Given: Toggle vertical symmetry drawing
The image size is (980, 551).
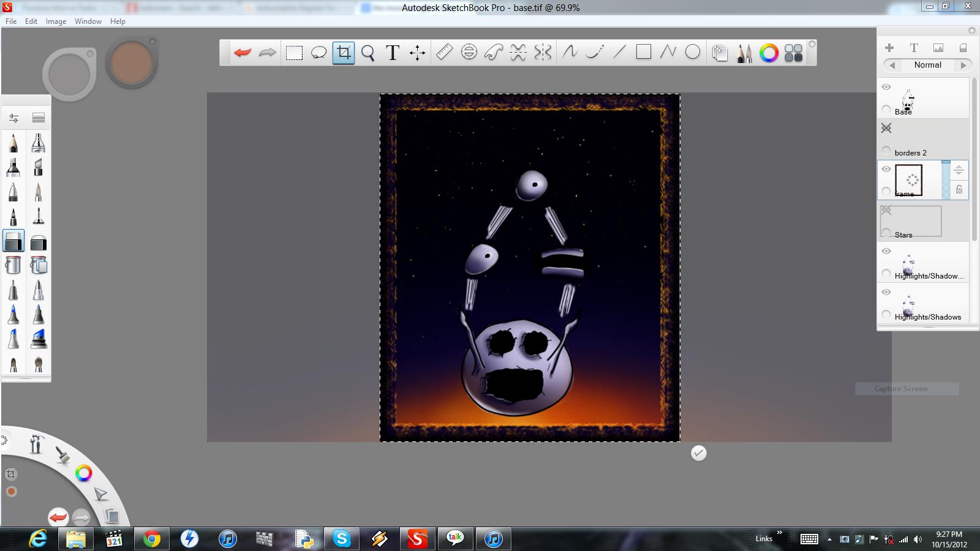Looking at the screenshot, I should (x=543, y=53).
